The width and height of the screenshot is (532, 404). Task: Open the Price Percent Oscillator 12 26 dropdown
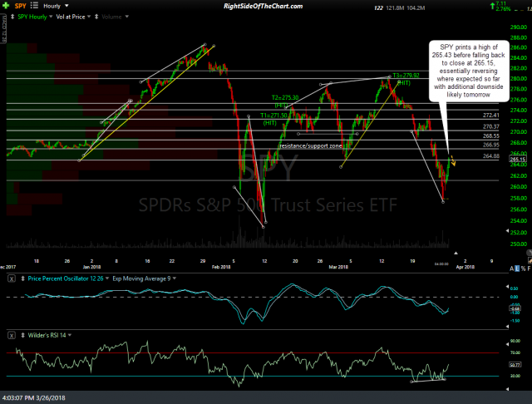pyautogui.click(x=107, y=278)
